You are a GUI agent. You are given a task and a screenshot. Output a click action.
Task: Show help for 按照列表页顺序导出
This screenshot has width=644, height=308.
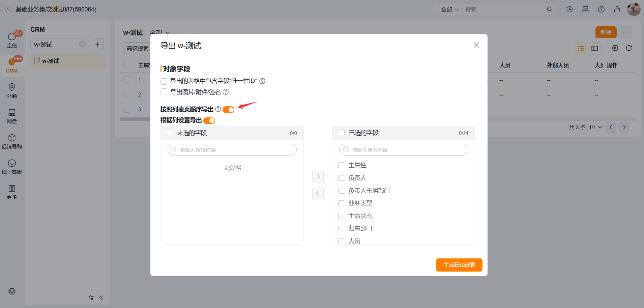[x=218, y=109]
